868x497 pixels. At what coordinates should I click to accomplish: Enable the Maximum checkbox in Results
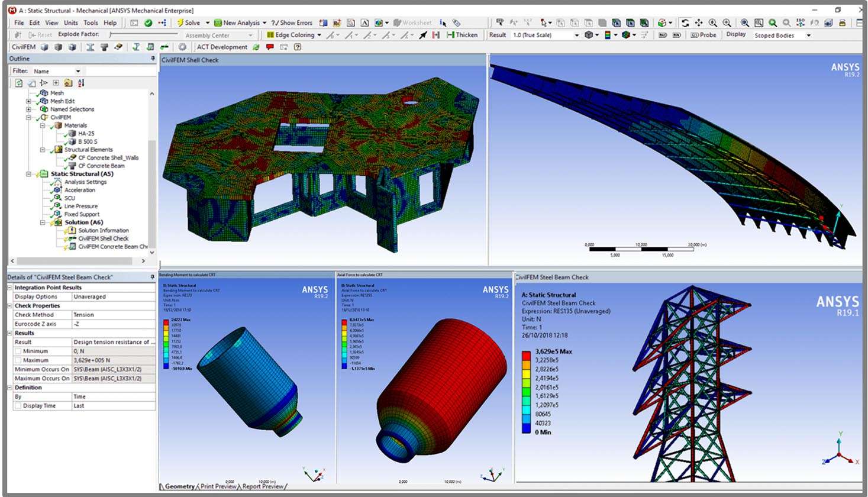coord(18,360)
